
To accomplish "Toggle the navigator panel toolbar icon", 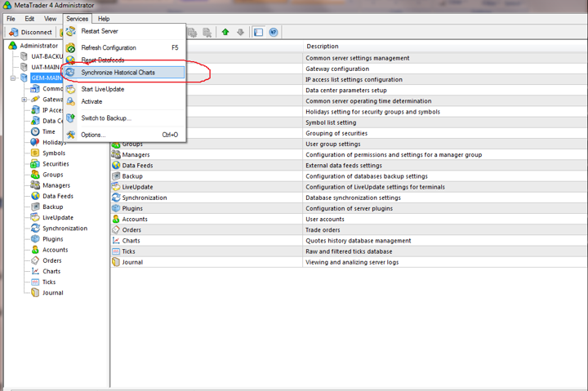I will tap(258, 32).
